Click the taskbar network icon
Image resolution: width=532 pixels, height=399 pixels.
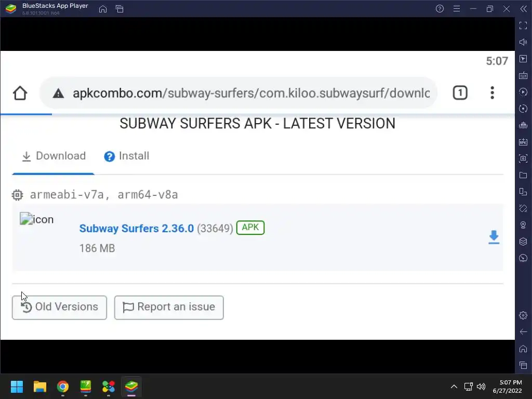(469, 387)
